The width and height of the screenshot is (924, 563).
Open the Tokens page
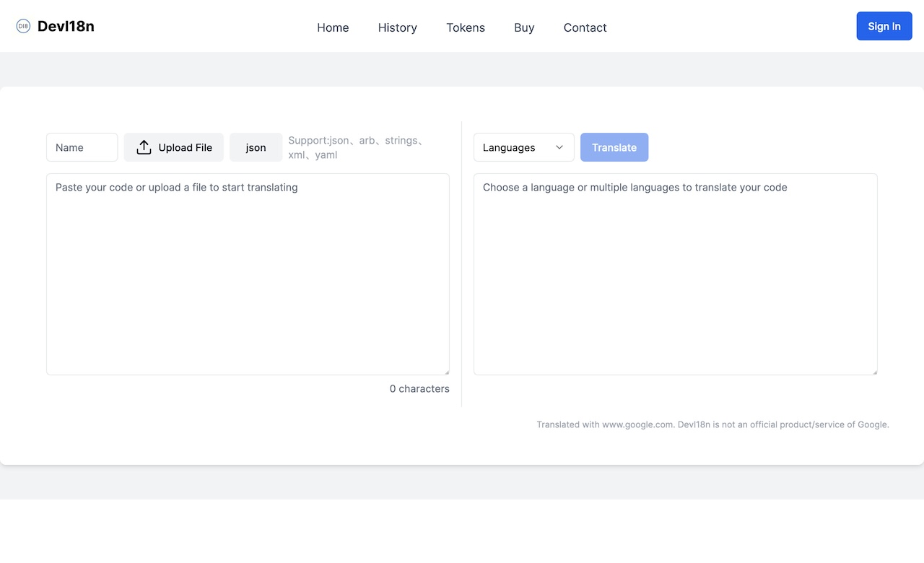pos(466,27)
